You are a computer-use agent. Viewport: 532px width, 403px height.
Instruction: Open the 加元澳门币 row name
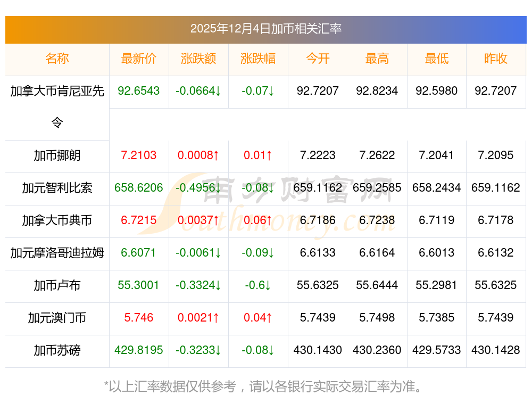(57, 318)
